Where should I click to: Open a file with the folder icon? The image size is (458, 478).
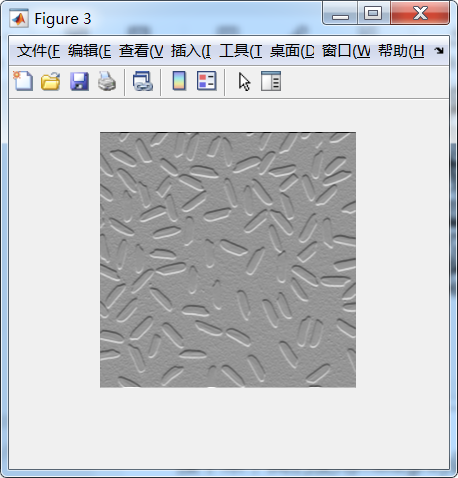51,81
